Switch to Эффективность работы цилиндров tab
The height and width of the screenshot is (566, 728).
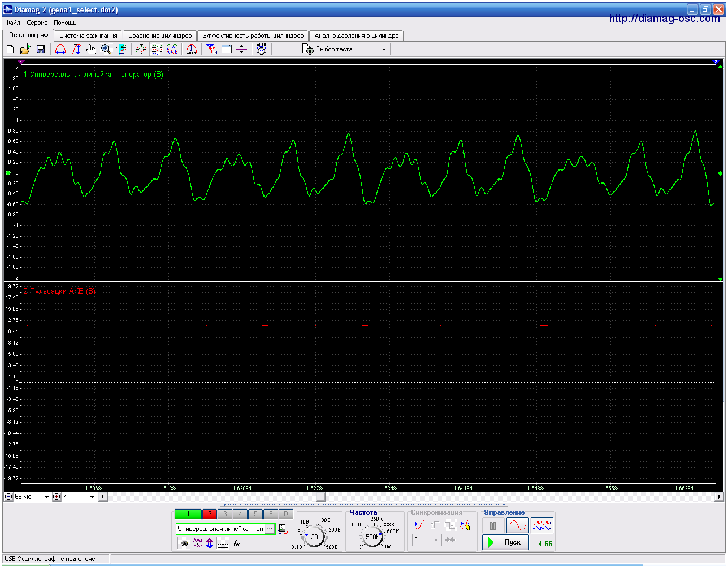pos(253,36)
